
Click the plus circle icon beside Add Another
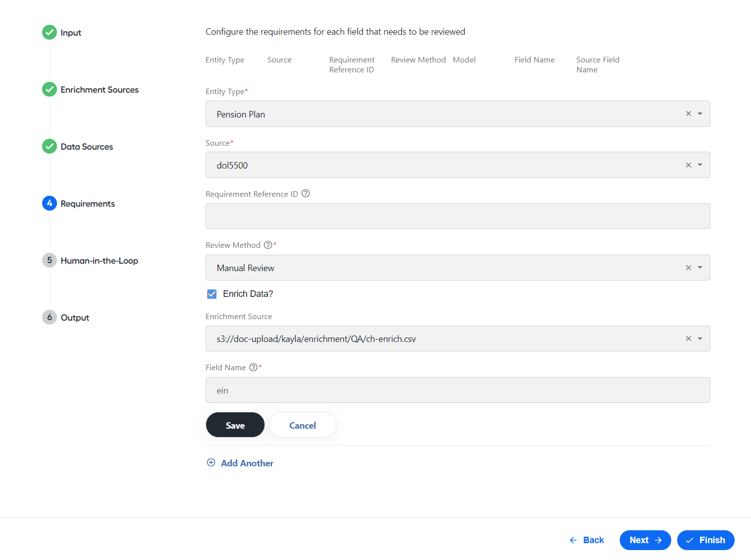click(x=211, y=462)
